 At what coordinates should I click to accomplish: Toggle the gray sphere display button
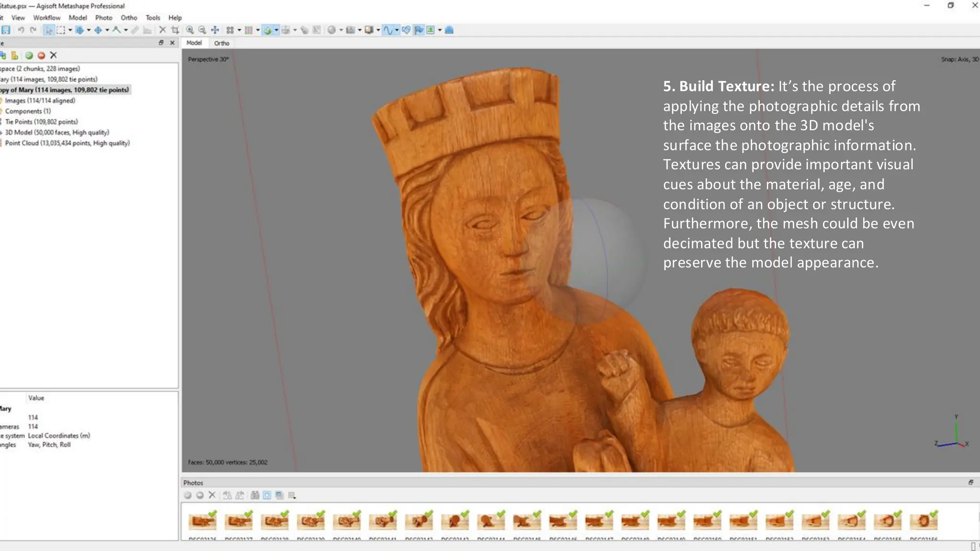point(331,30)
